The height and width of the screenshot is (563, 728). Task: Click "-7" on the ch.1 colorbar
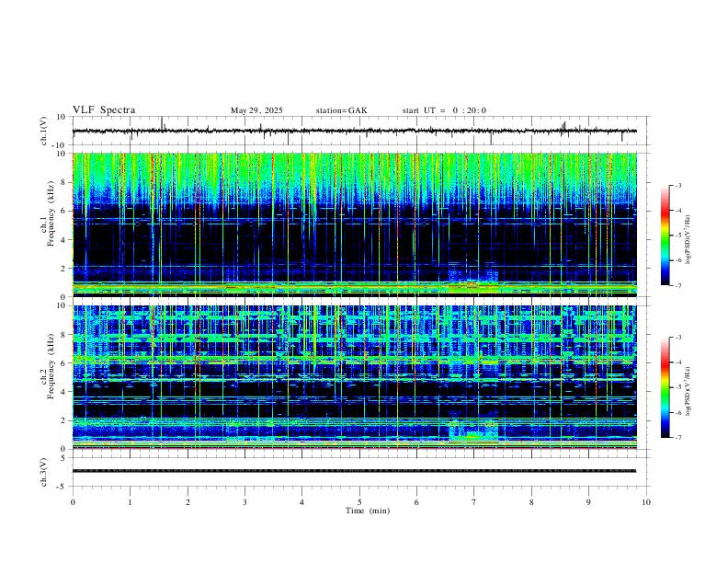[x=678, y=285]
